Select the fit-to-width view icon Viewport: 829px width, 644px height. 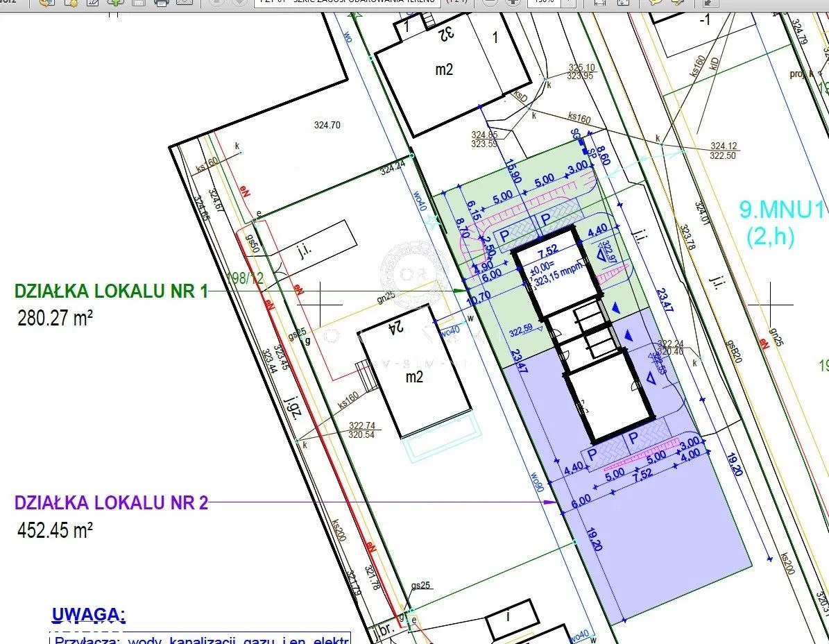point(600,2)
